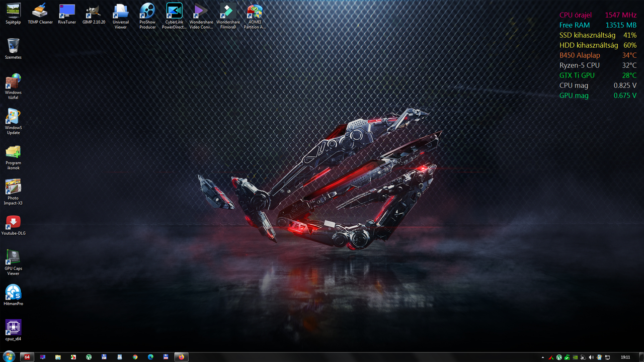Screen dimensions: 644x362
Task: Launch cpuz_x64 desktop shortcut
Action: [13, 330]
